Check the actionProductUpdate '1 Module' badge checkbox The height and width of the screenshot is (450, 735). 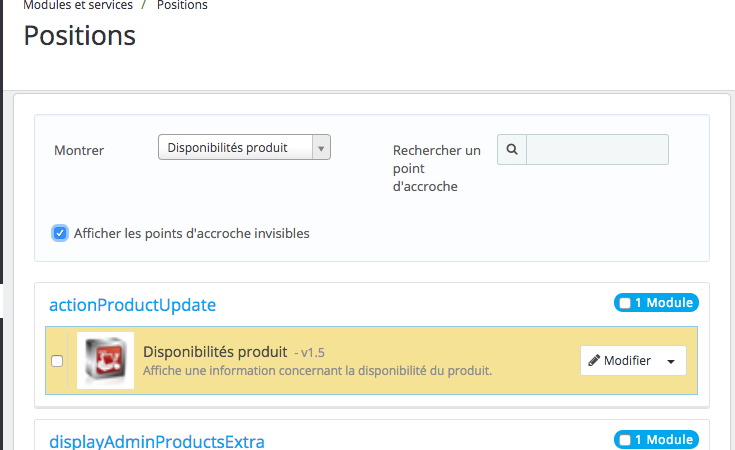tap(625, 303)
